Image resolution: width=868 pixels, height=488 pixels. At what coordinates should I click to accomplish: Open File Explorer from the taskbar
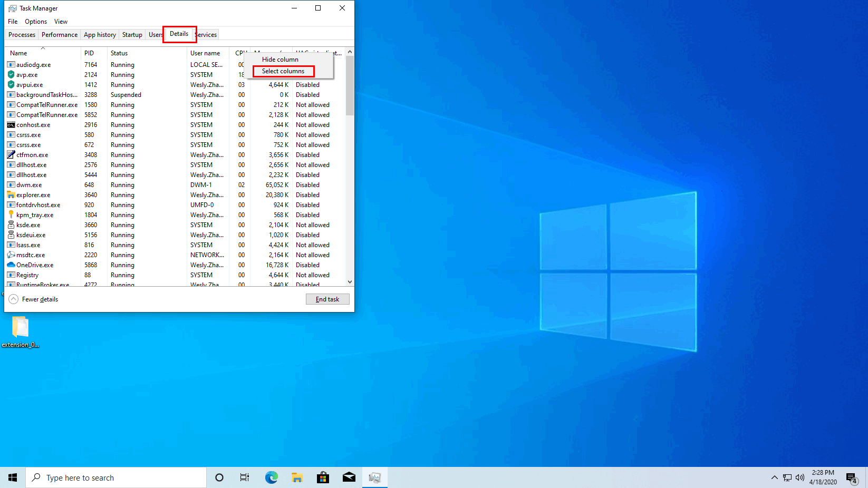point(297,477)
